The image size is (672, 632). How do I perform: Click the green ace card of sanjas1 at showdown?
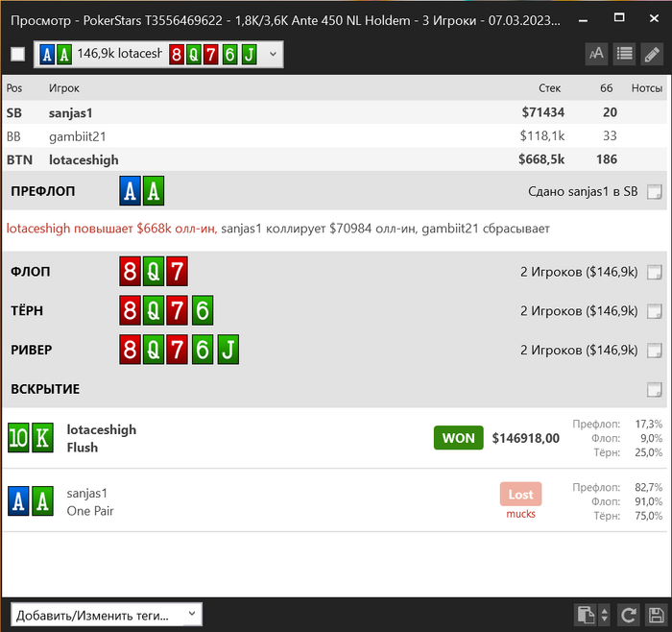[x=42, y=500]
